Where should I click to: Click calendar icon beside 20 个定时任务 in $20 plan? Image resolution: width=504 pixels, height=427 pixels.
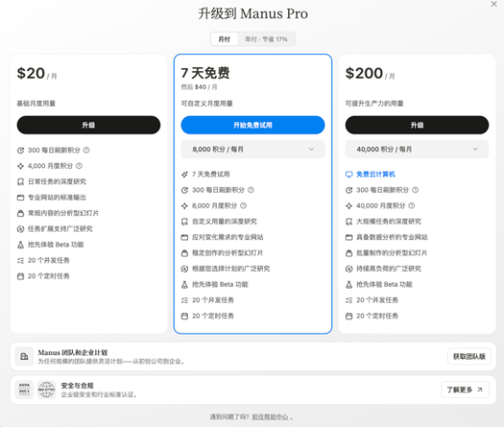coord(21,277)
